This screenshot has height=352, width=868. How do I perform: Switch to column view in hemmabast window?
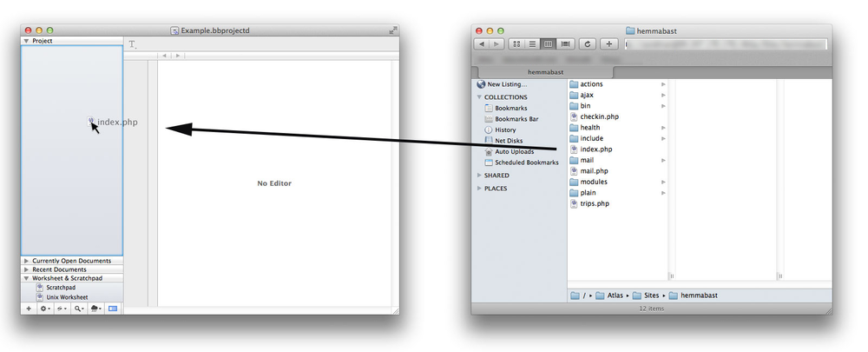(x=548, y=43)
